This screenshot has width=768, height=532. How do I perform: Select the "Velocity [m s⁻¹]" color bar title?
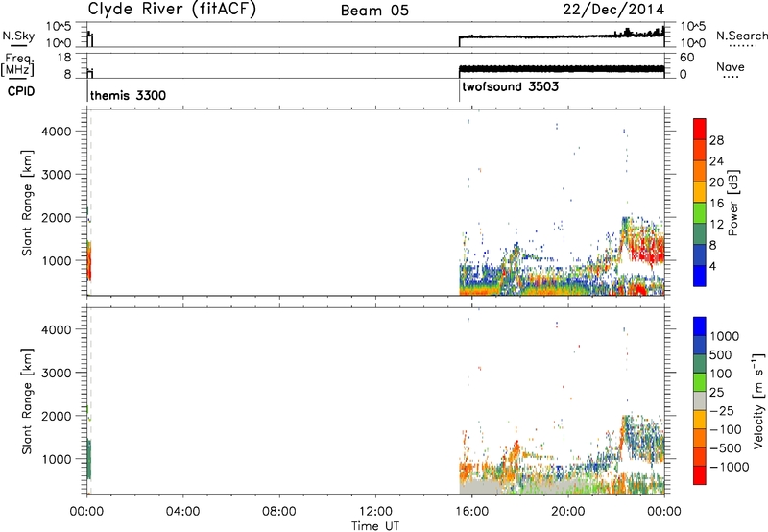click(758, 400)
